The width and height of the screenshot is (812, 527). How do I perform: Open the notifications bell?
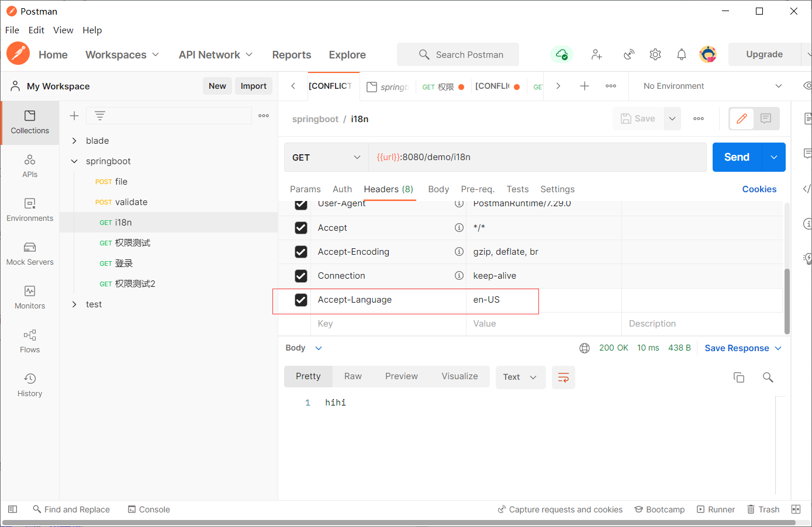(x=682, y=54)
